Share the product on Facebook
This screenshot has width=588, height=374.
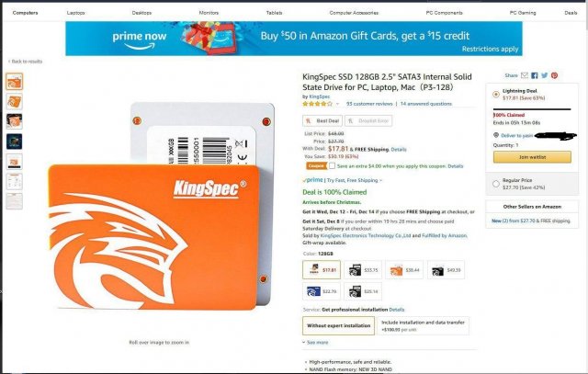pos(535,75)
